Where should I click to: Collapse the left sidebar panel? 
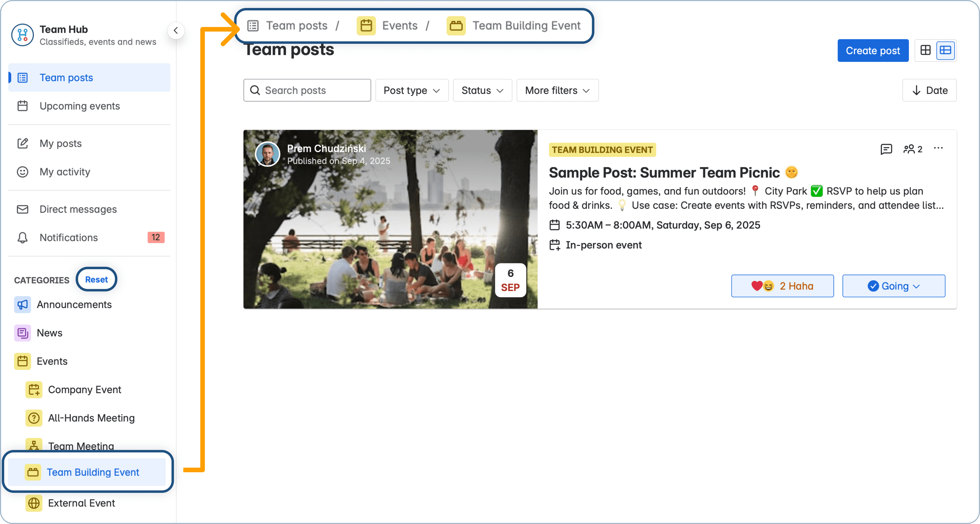(176, 31)
